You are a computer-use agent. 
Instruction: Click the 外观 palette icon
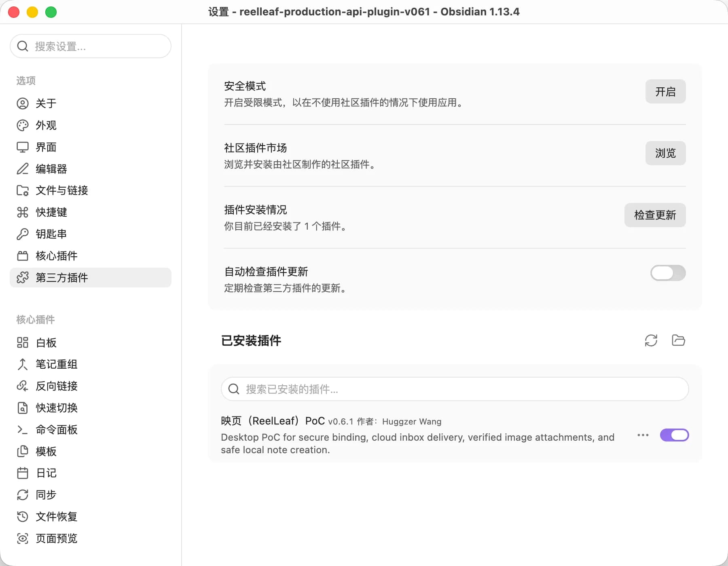(23, 125)
